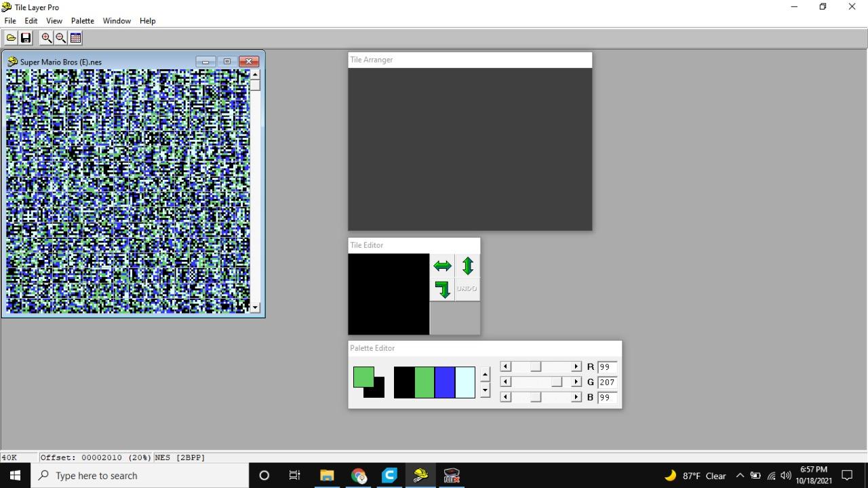This screenshot has width=868, height=488.
Task: Click the R slider thumb
Action: [x=536, y=367]
